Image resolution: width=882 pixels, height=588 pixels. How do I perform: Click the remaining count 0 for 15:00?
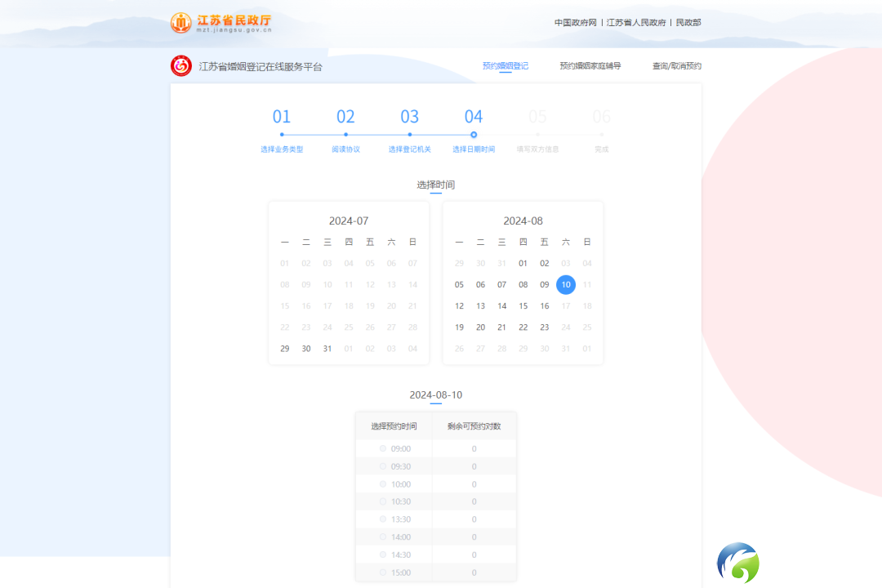(x=474, y=572)
